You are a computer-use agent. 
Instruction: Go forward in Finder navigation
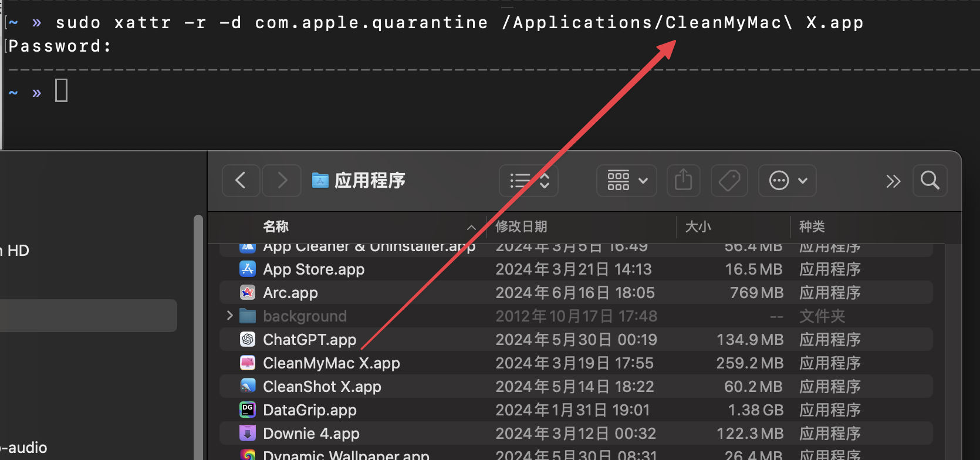[282, 180]
